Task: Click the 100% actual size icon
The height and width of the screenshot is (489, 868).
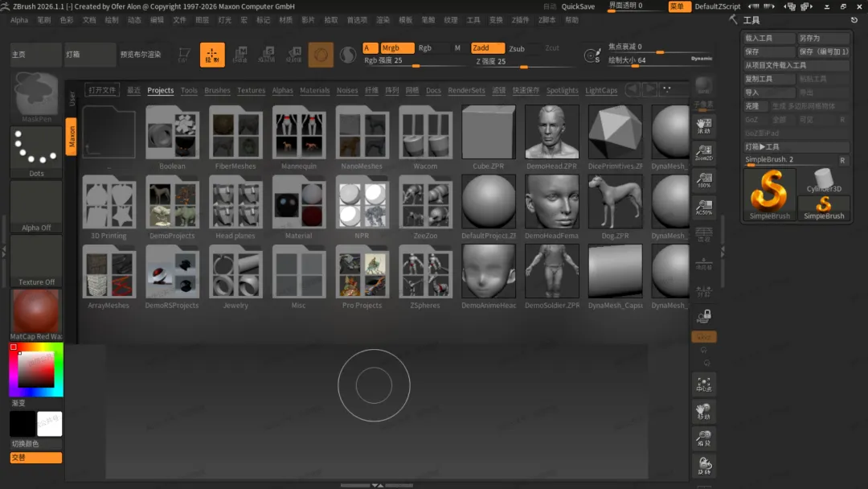Action: point(703,180)
